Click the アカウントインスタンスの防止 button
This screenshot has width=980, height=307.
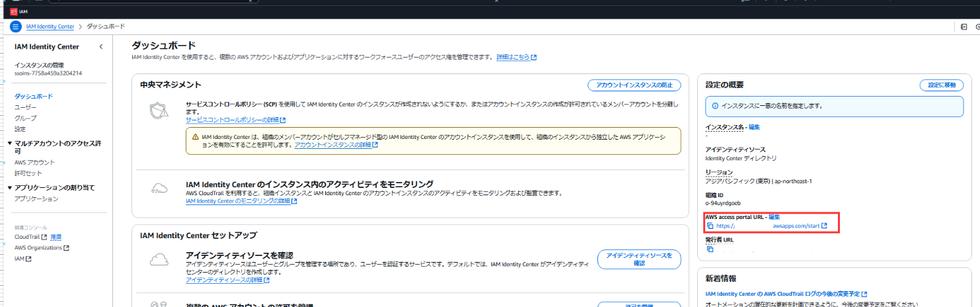(634, 85)
